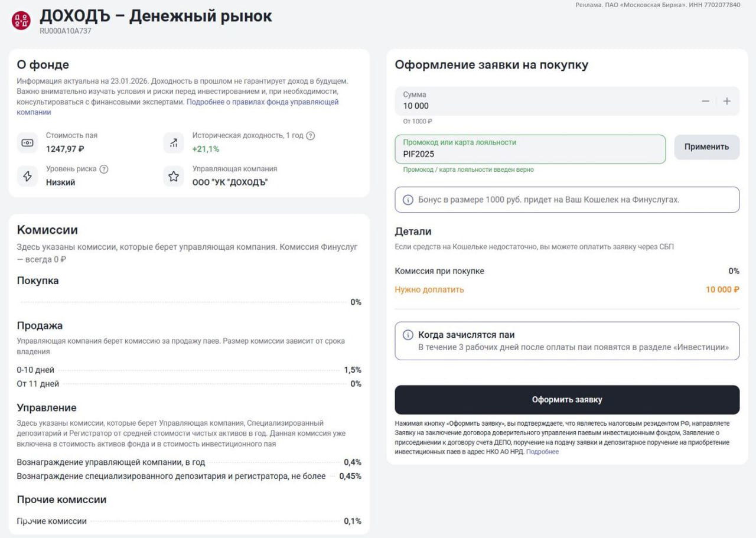This screenshot has height=538, width=756.
Task: Click the info icon in the 1000 руб bonus banner
Action: 407,199
